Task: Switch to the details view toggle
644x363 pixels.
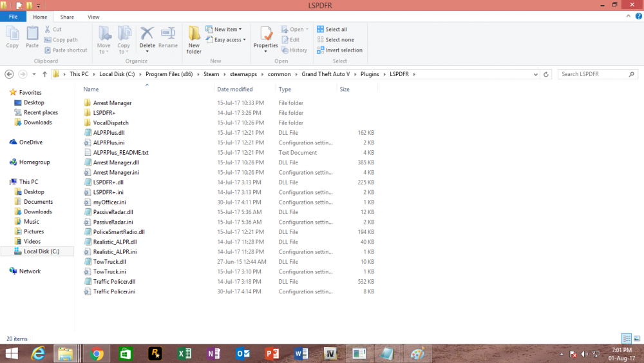Action: pos(627,338)
